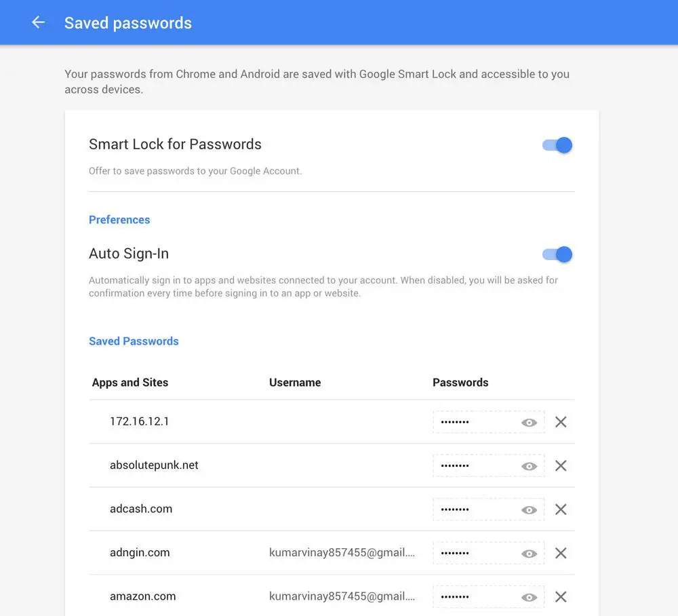Reveal adcash.com password with the eye icon
This screenshot has width=678, height=616.
click(529, 510)
